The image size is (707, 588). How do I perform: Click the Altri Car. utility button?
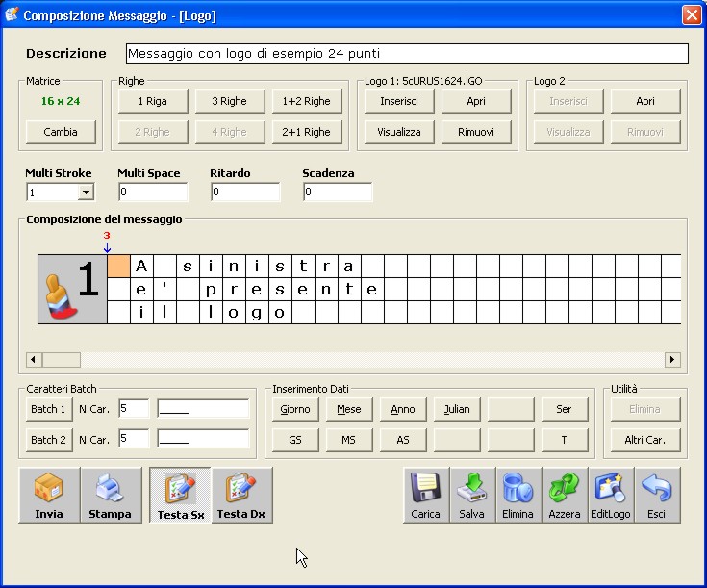click(x=644, y=440)
